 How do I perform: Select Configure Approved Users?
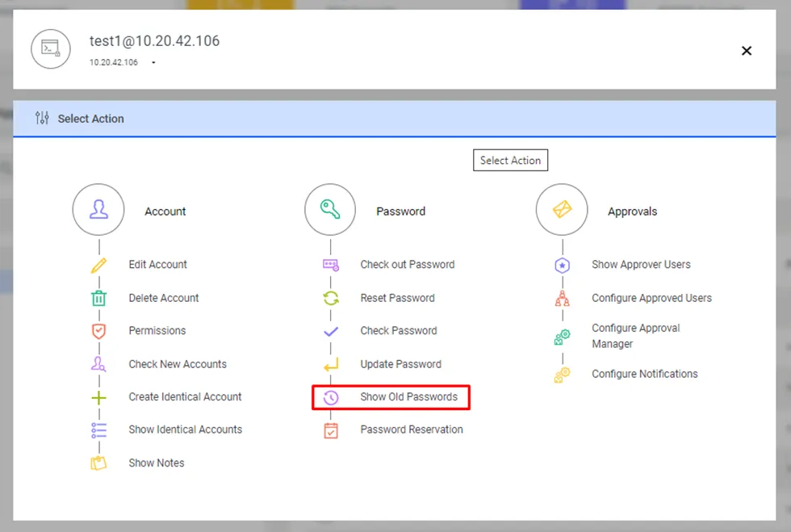pyautogui.click(x=652, y=298)
